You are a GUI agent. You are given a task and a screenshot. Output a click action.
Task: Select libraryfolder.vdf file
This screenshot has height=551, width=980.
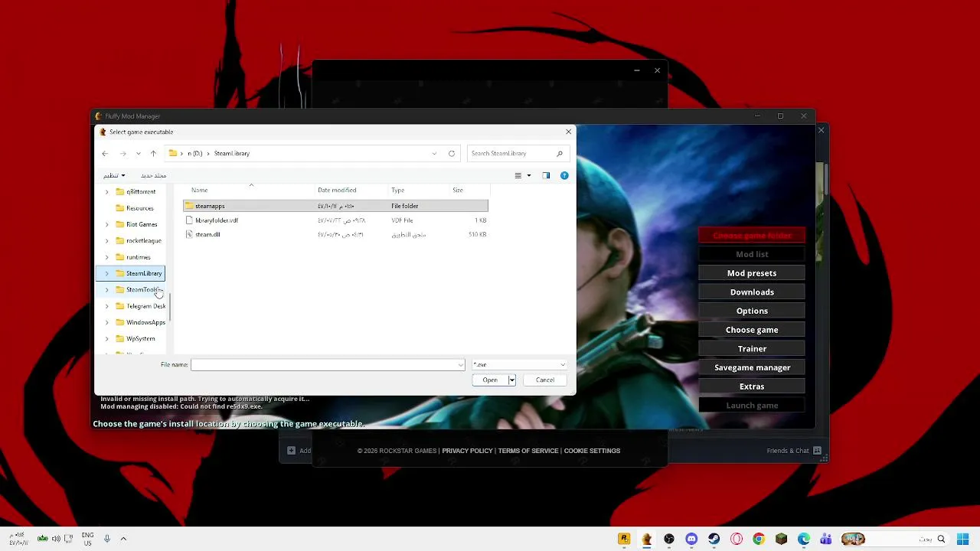[335, 220]
